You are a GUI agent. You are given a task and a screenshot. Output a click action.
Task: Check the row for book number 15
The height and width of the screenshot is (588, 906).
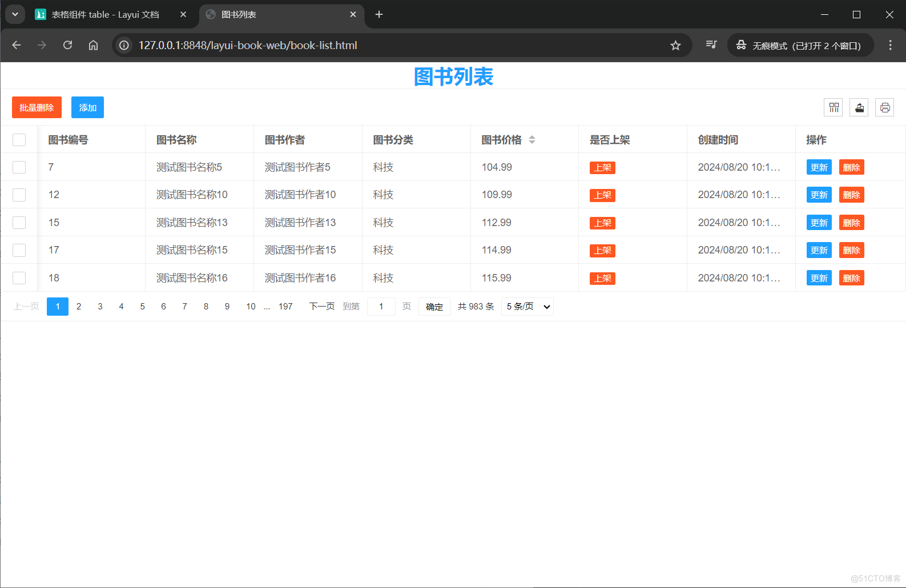point(19,223)
